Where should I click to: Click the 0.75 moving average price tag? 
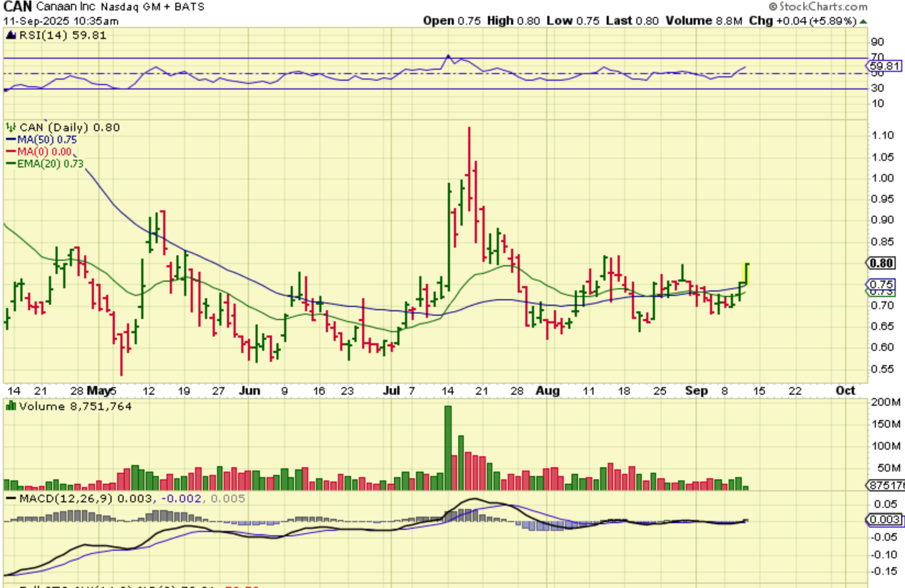(881, 284)
